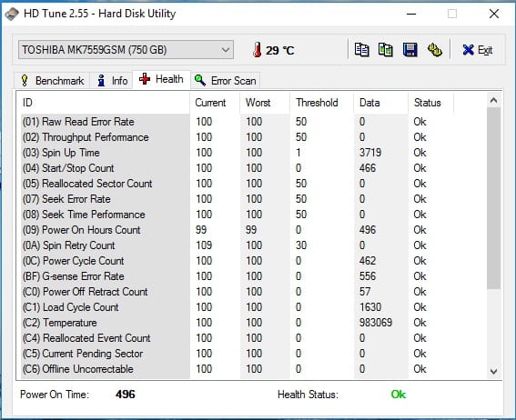Click the thermometer temperature icon
The width and height of the screenshot is (516, 420).
pos(258,50)
